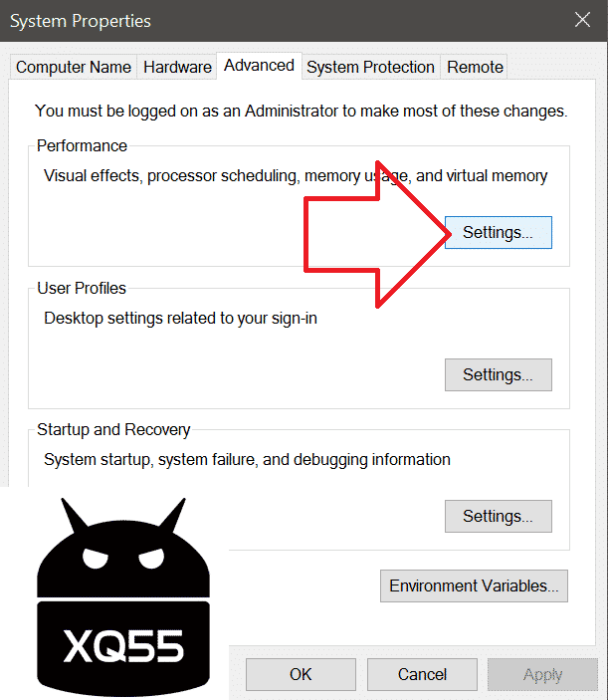Select the Advanced tab
The image size is (608, 700).
point(259,66)
